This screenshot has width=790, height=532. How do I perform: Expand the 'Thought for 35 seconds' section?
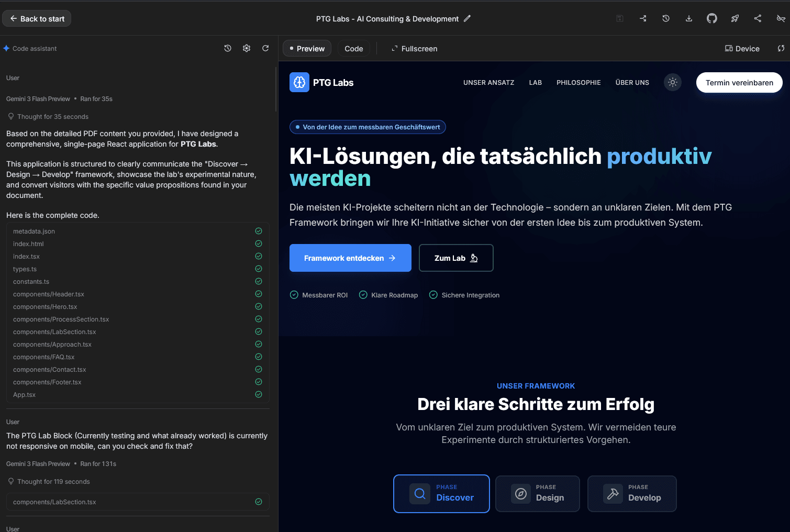coord(52,117)
